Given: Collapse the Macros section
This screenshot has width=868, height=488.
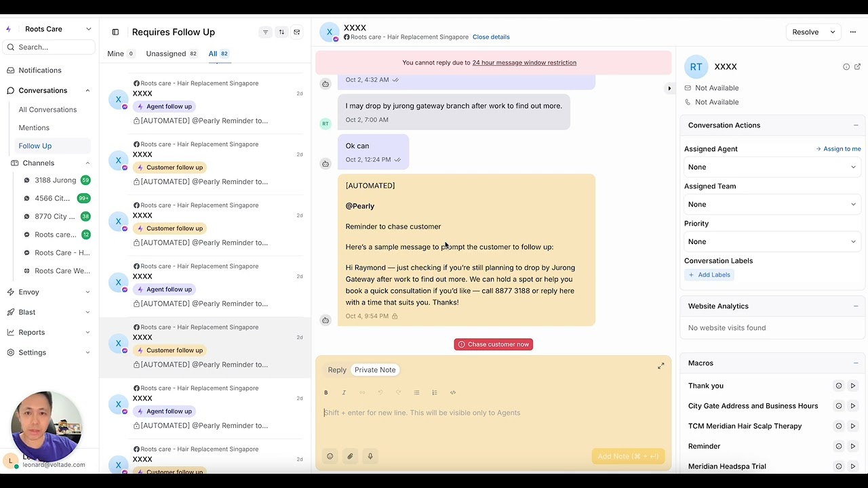Looking at the screenshot, I should (856, 363).
